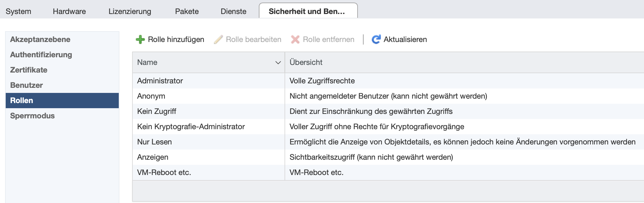
Task: Select the Kein Kryptografie-Administrator role
Action: click(191, 127)
